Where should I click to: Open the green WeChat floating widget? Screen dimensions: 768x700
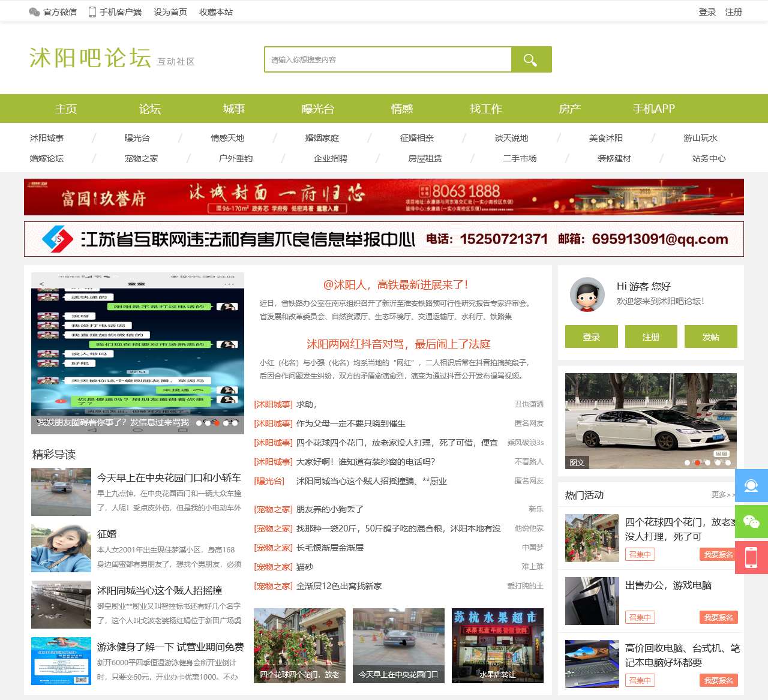coord(751,521)
